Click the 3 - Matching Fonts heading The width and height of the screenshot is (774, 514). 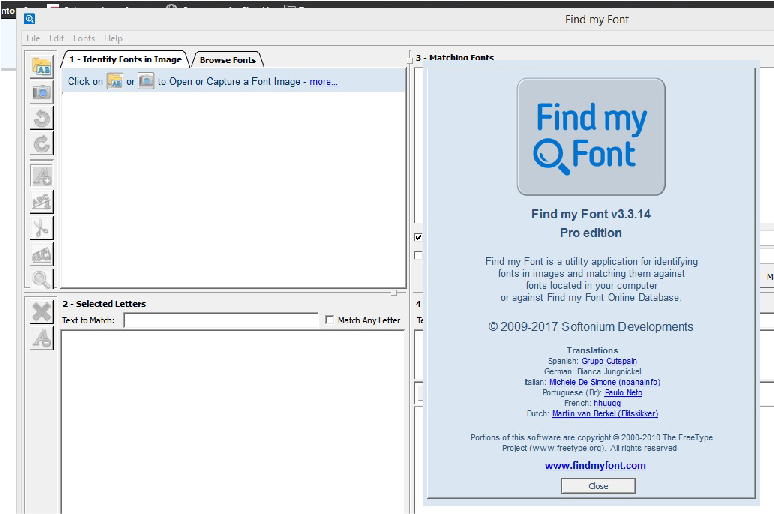(455, 58)
